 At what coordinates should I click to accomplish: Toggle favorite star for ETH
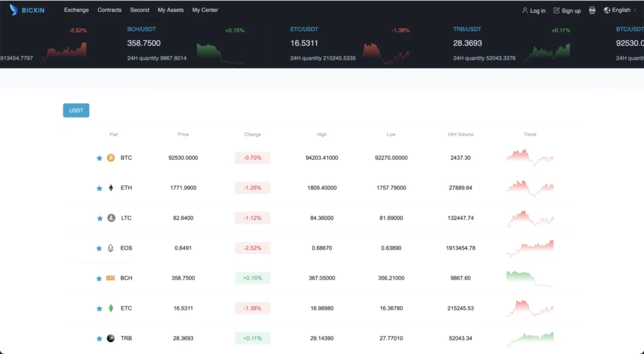[x=99, y=188]
